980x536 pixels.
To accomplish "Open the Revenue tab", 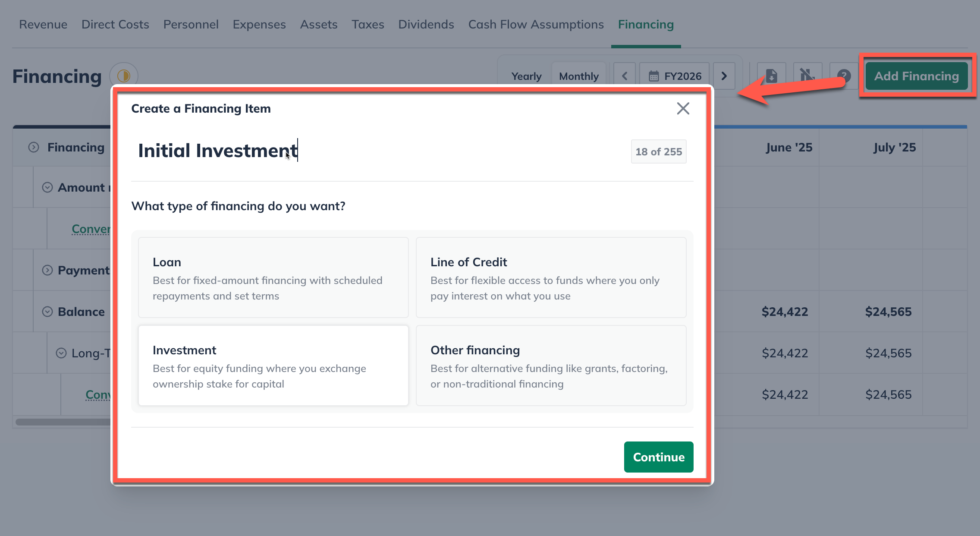I will pyautogui.click(x=43, y=25).
